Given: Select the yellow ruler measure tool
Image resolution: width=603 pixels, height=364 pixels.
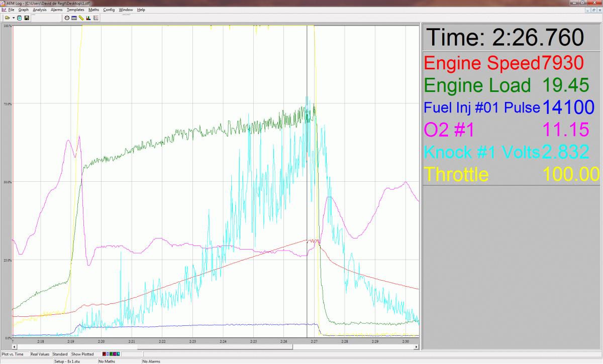Looking at the screenshot, I should pyautogui.click(x=81, y=18).
